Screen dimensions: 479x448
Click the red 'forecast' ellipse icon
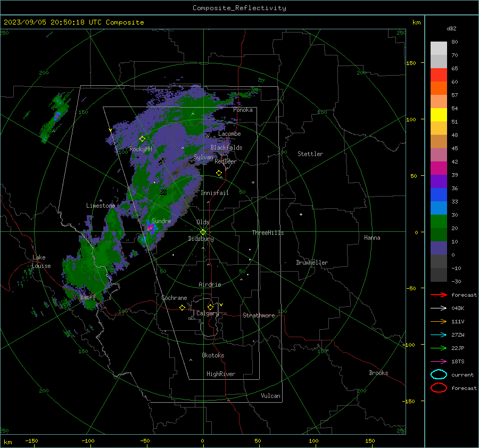tap(439, 388)
